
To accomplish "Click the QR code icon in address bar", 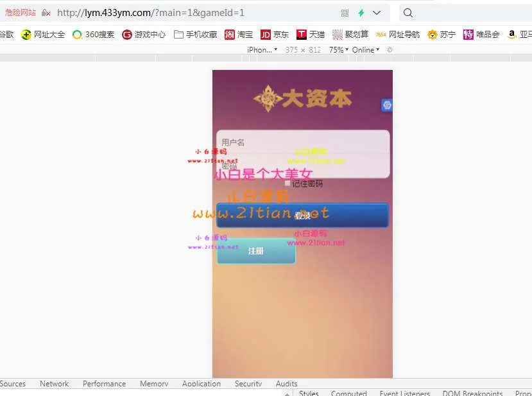I will (345, 13).
